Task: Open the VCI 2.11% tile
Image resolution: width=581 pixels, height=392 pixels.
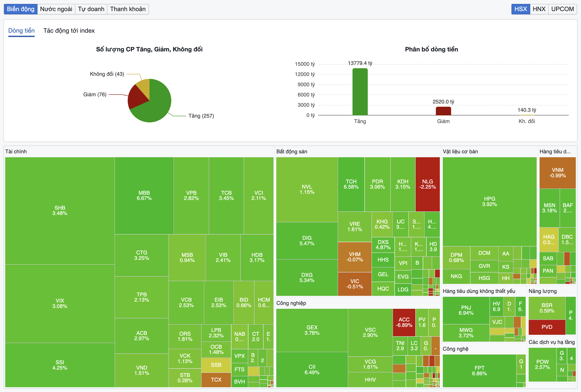Action: pos(259,196)
